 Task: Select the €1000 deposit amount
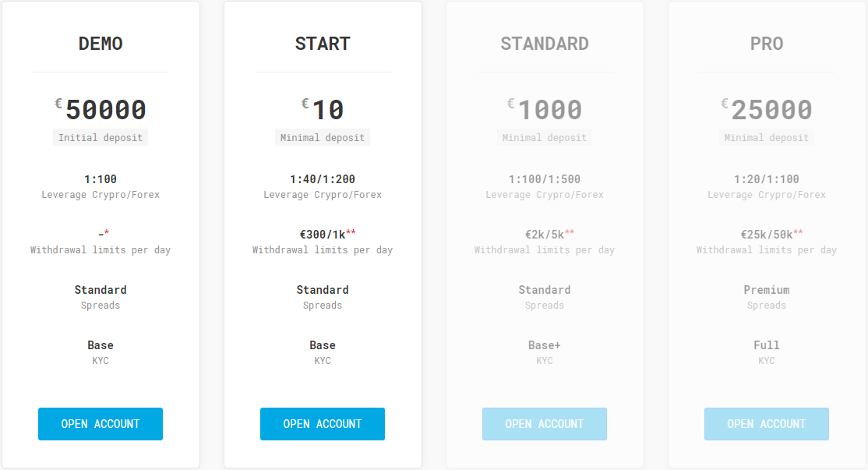[x=549, y=110]
